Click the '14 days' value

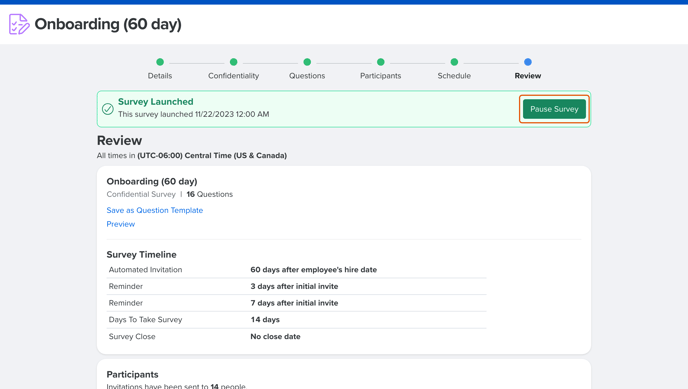(x=265, y=320)
